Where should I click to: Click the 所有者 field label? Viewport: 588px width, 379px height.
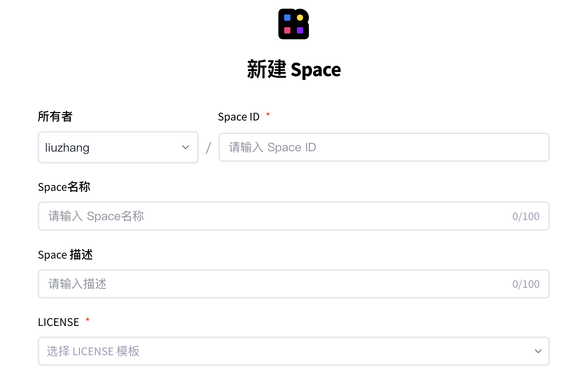click(55, 116)
